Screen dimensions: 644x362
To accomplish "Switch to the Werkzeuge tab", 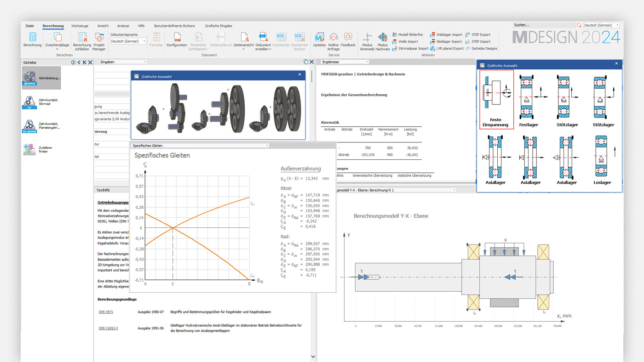I will click(x=80, y=26).
